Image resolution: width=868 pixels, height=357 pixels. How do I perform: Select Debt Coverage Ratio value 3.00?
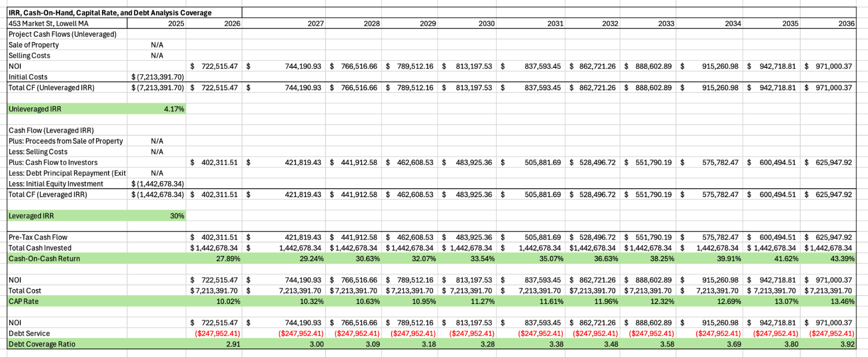point(284,344)
